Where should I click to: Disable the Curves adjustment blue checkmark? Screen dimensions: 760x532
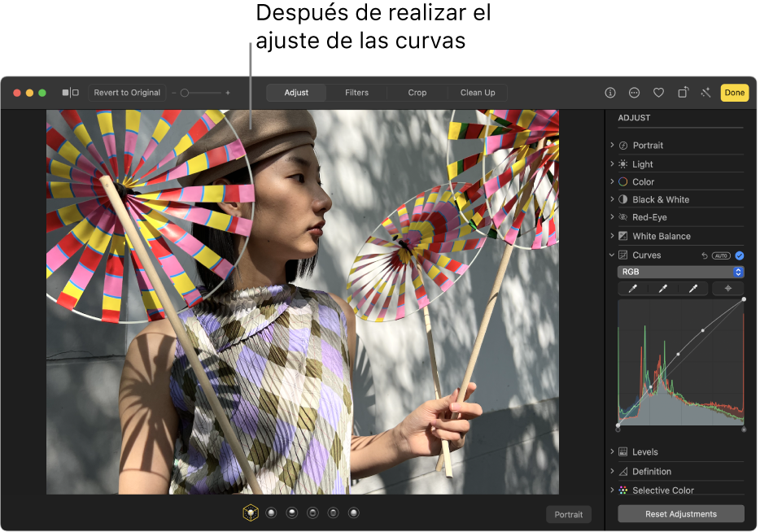click(739, 255)
